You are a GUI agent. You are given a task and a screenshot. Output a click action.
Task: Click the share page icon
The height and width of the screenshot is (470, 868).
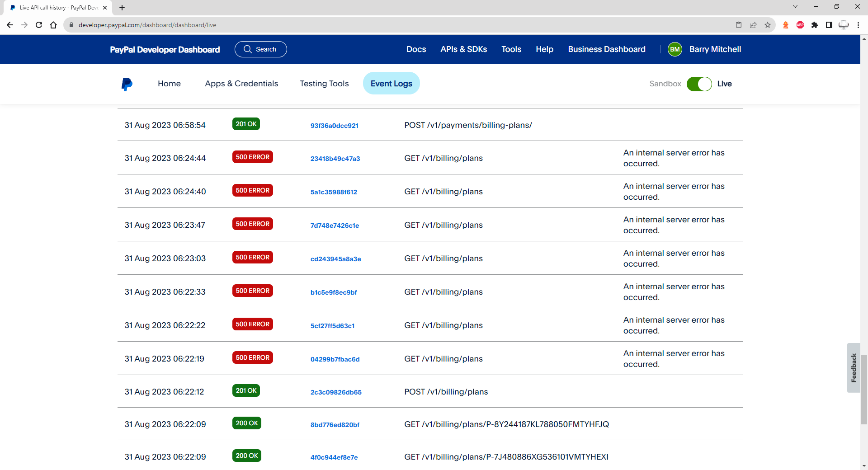[x=753, y=25]
